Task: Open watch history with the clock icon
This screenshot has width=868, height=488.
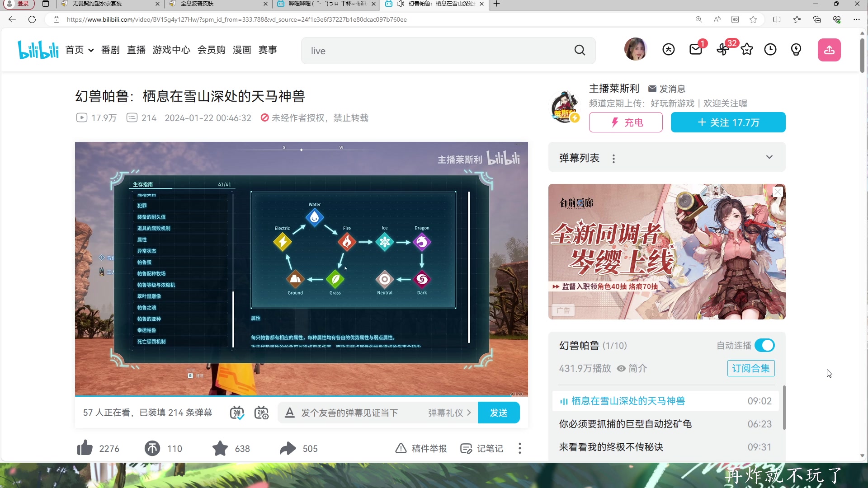Action: click(x=770, y=50)
